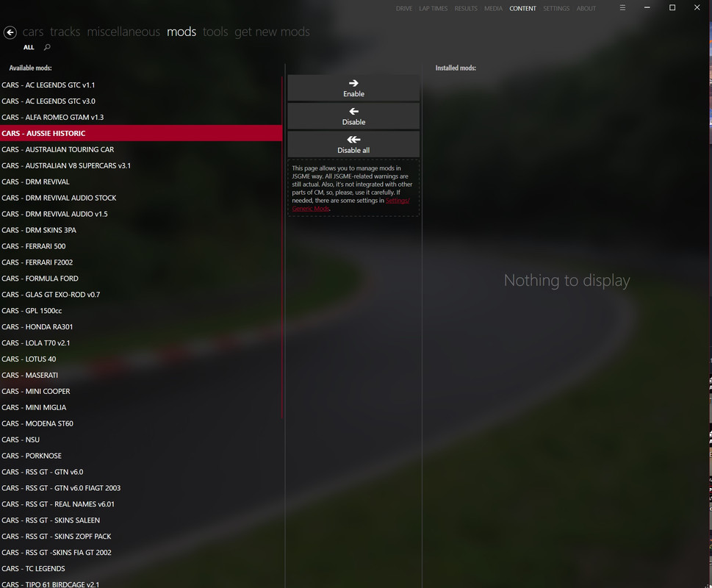The image size is (712, 588).
Task: Open the hamburger menu icon
Action: tap(622, 8)
